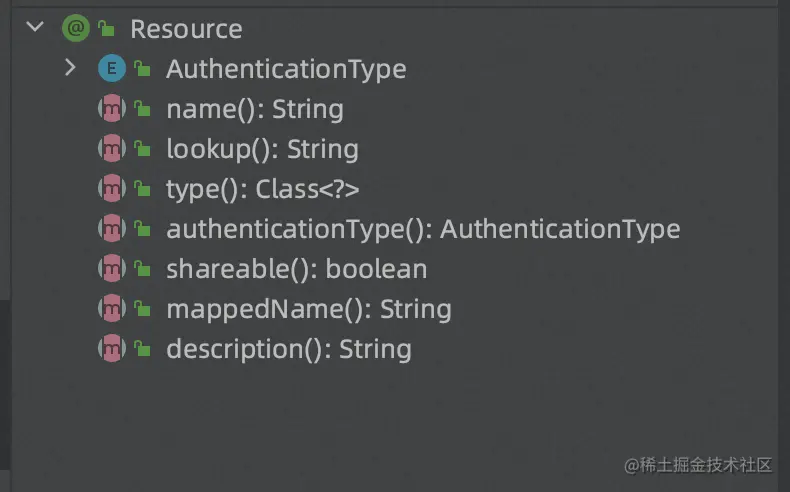The width and height of the screenshot is (790, 492).
Task: Select authenticationType(): AuthenticationType method
Action: pyautogui.click(x=423, y=229)
